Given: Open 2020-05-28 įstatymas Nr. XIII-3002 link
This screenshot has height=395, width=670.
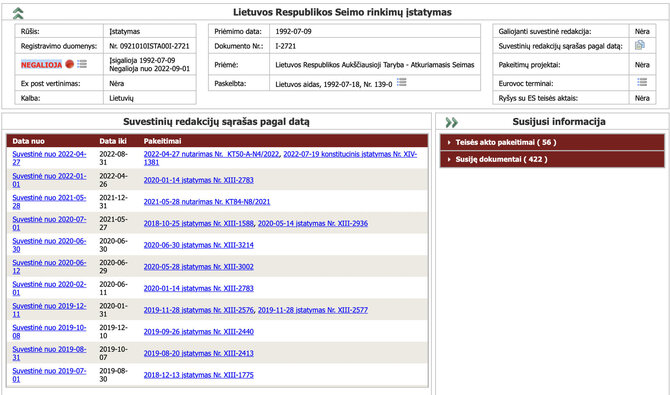Looking at the screenshot, I should pos(199,267).
